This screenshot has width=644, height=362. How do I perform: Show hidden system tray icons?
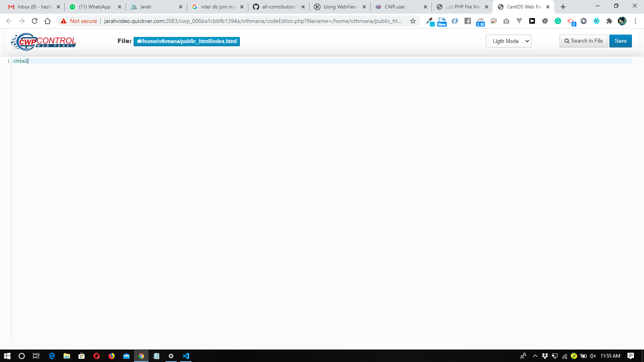point(535,356)
